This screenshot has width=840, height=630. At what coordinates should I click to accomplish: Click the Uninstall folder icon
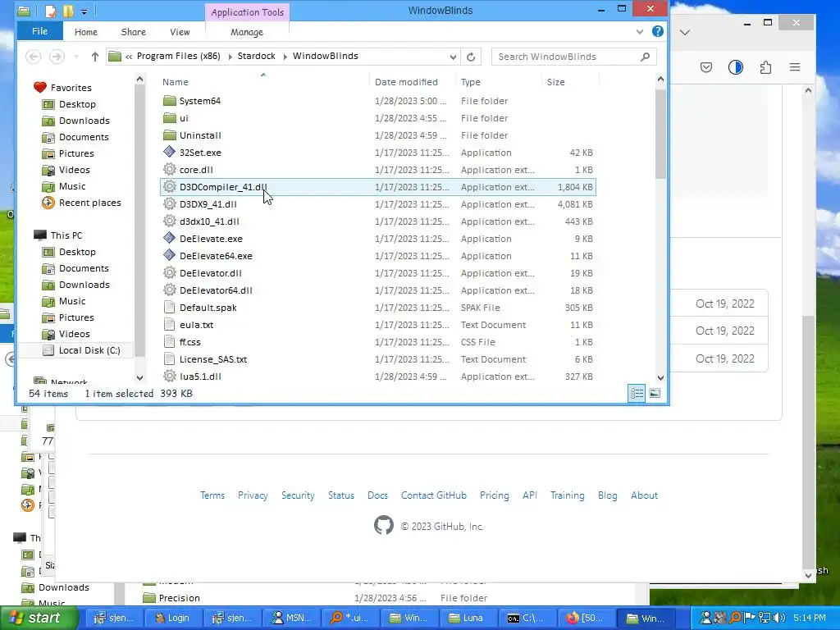pos(169,135)
